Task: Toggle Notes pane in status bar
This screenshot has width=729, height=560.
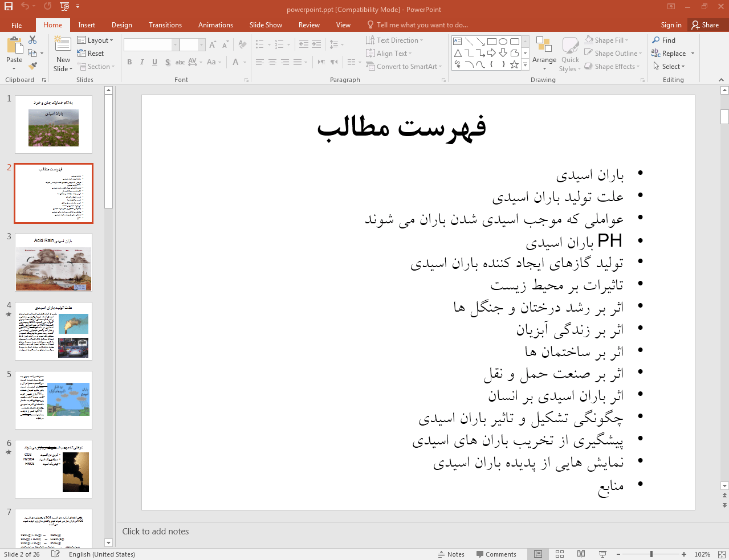Action: [x=451, y=554]
